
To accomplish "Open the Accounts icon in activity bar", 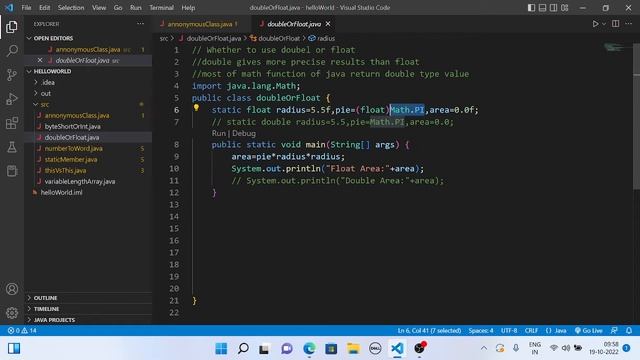I will [x=12, y=289].
